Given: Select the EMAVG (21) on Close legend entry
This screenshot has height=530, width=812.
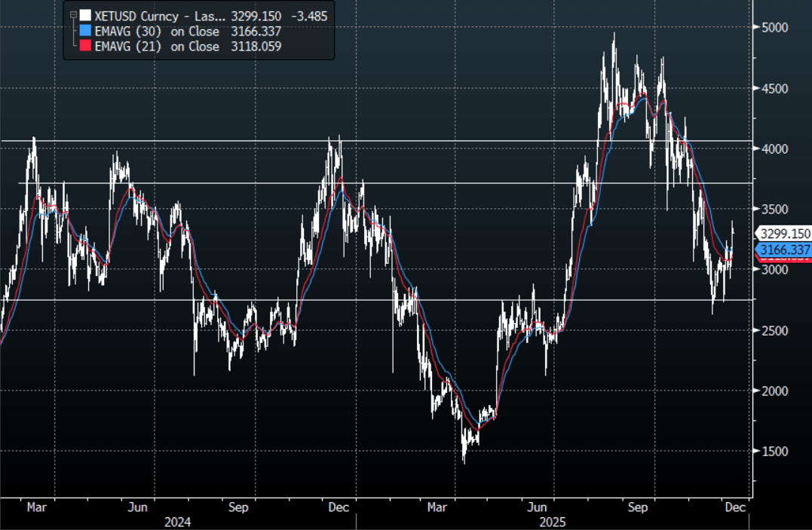Looking at the screenshot, I should (157, 47).
